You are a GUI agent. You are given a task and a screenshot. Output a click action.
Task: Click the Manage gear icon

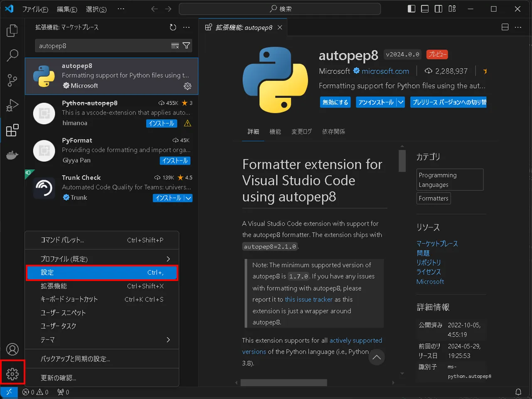(12, 374)
